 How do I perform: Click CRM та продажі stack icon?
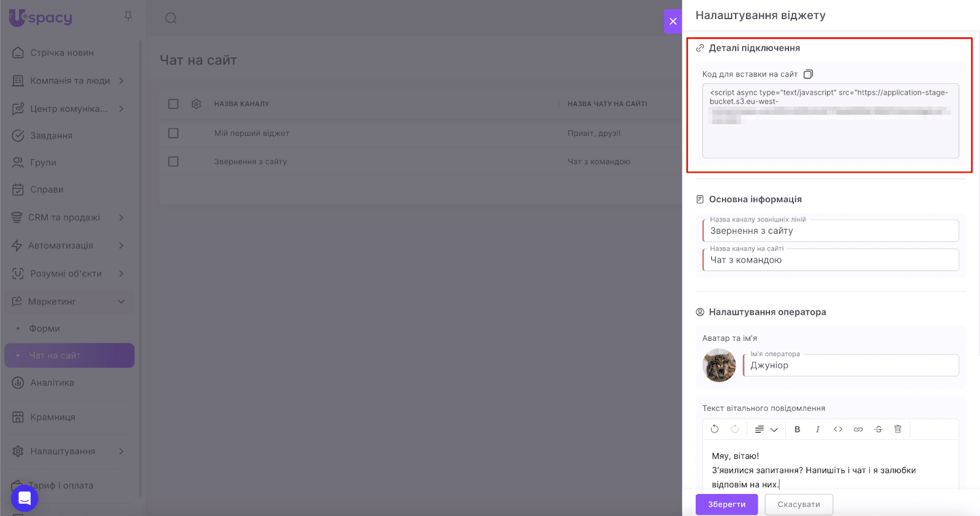17,217
